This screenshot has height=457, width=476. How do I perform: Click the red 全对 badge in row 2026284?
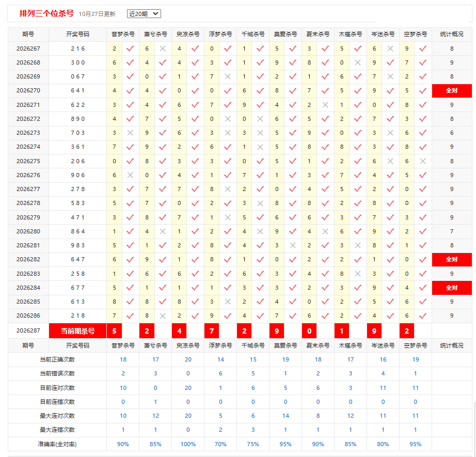pyautogui.click(x=452, y=288)
